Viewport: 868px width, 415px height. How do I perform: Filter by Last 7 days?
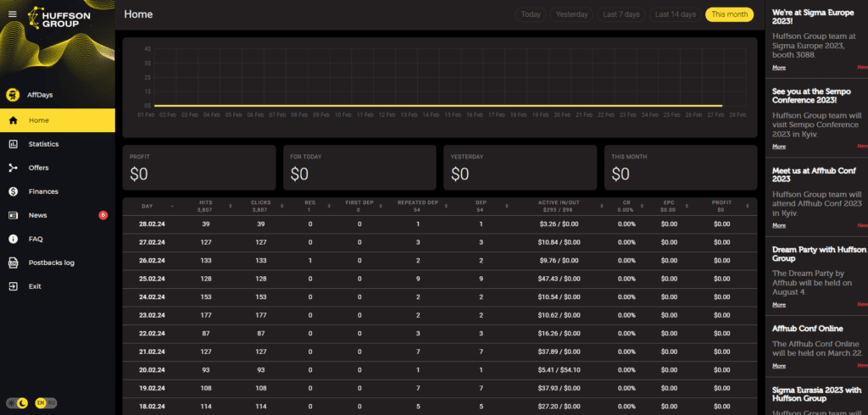coord(621,14)
